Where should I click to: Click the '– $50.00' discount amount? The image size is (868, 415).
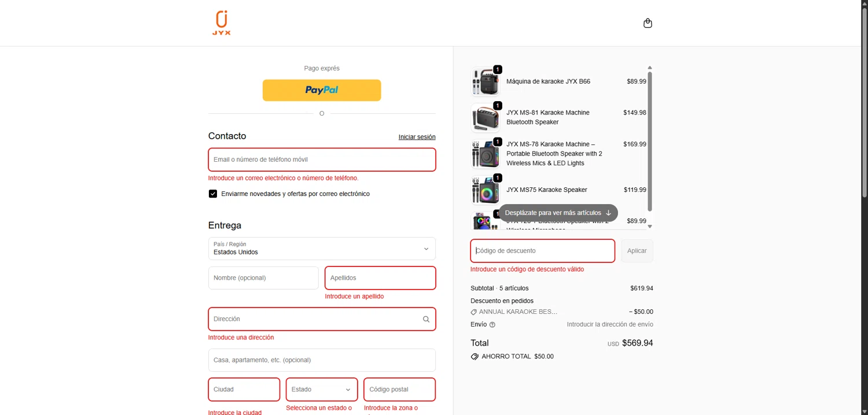641,312
